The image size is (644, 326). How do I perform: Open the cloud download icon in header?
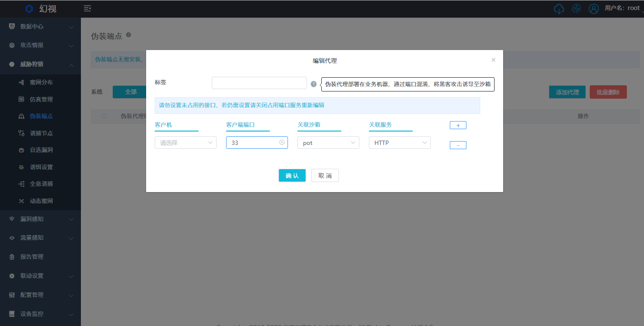coord(559,9)
